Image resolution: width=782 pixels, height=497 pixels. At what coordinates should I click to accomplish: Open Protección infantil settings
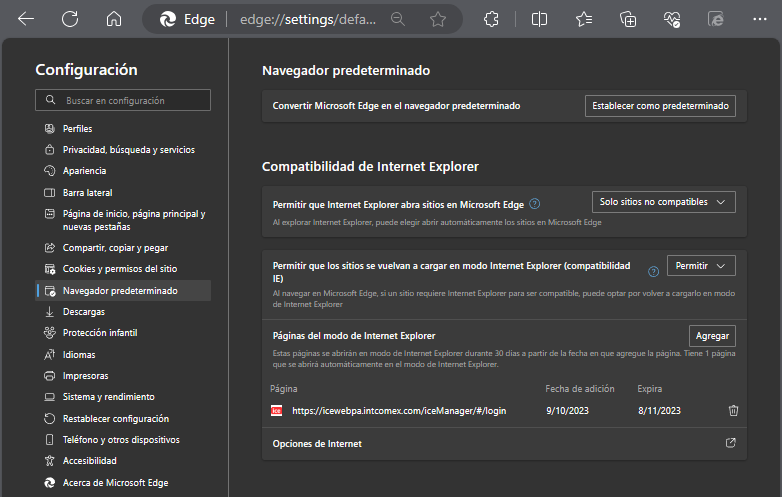pyautogui.click(x=124, y=332)
